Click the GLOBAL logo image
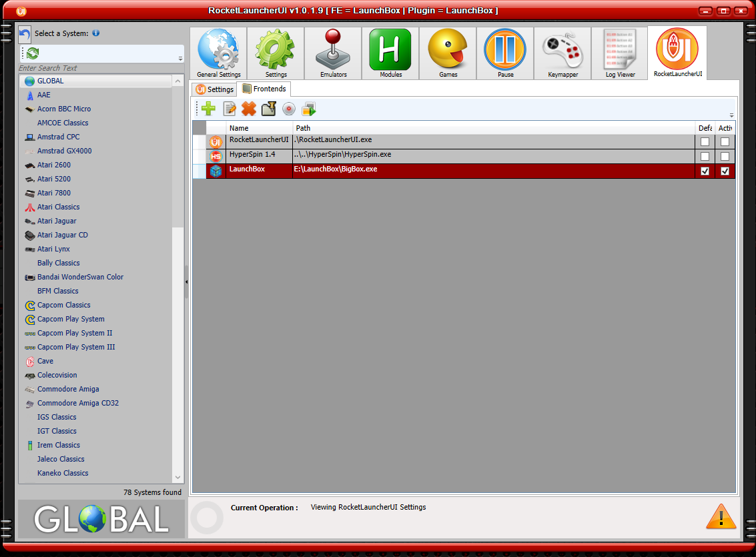The width and height of the screenshot is (756, 557). pyautogui.click(x=101, y=519)
